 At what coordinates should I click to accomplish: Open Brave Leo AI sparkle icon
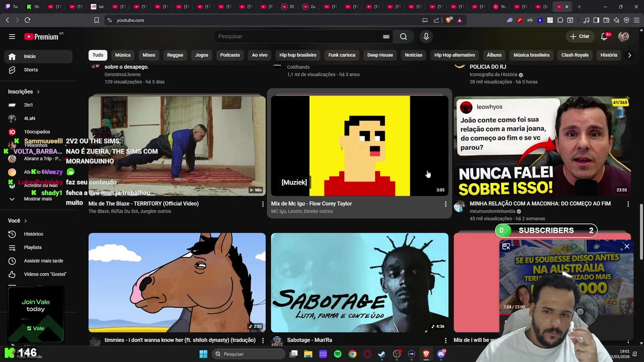(616, 20)
